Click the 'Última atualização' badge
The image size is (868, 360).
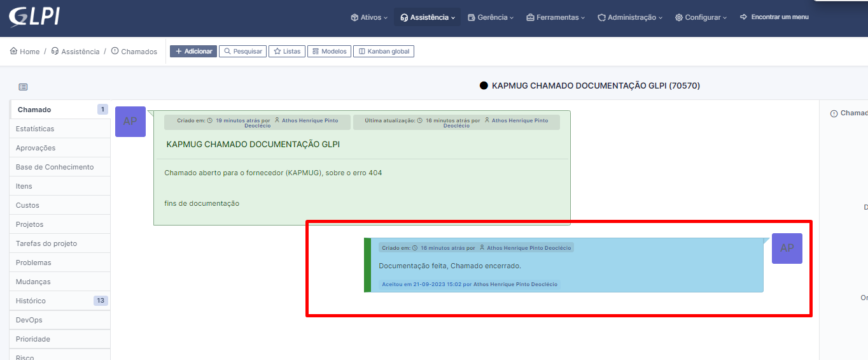click(x=456, y=122)
